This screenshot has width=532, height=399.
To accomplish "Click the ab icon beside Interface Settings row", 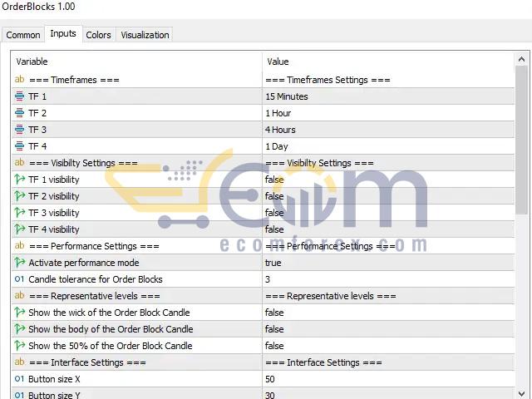I will pyautogui.click(x=19, y=362).
